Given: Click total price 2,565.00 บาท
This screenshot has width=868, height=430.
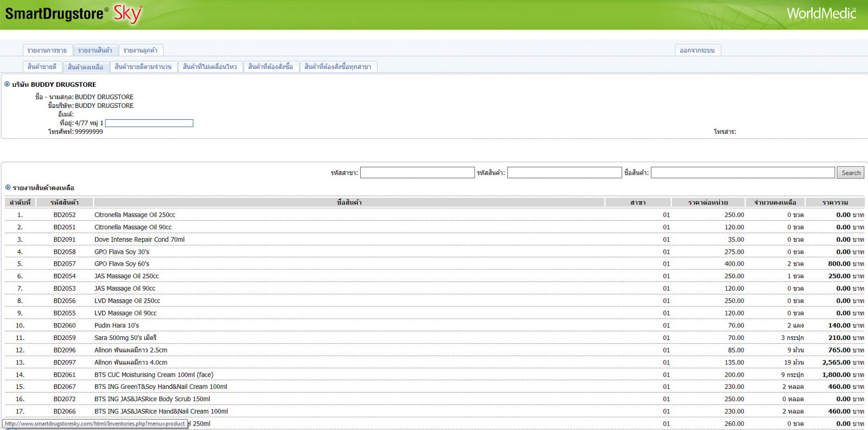Looking at the screenshot, I should click(x=843, y=362).
